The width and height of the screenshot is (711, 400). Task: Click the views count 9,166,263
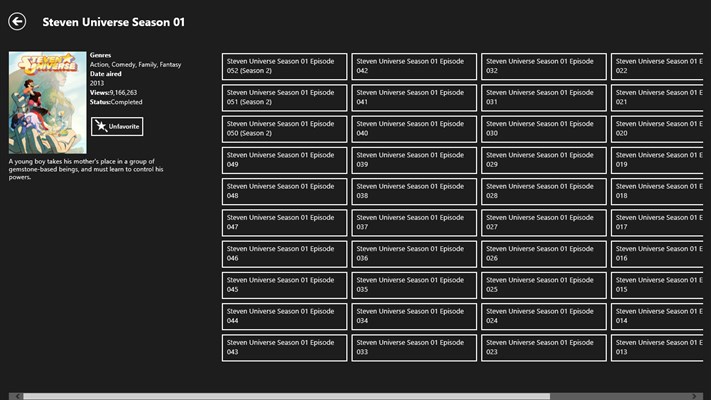[x=123, y=93]
